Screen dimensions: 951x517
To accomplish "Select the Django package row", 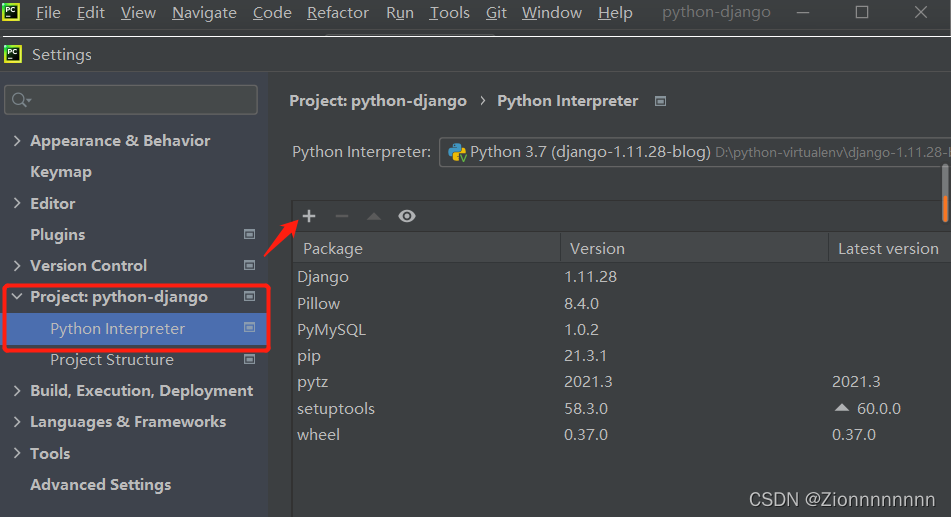I will point(621,277).
